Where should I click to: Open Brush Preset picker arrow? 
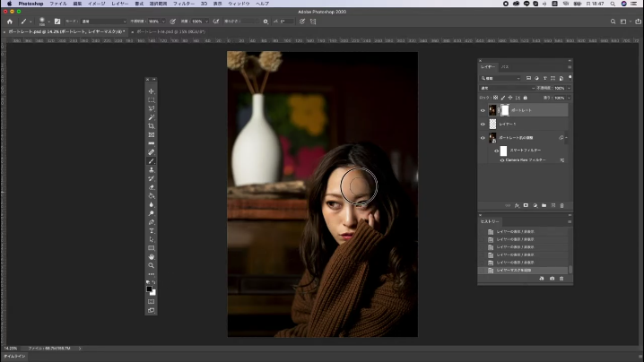48,22
